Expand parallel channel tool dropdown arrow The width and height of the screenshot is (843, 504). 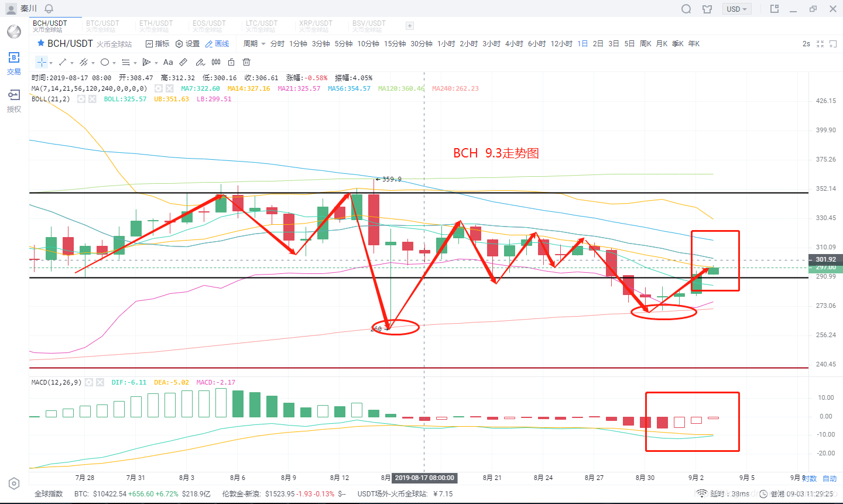(93, 63)
